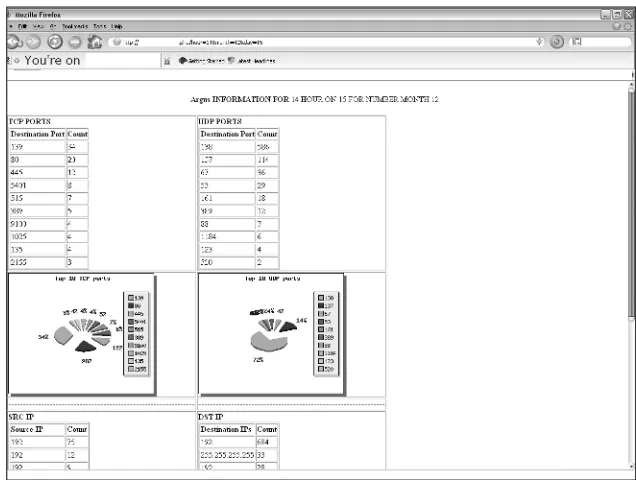Select the 255.255.255.255 destination IP cell
The width and height of the screenshot is (636, 480).
pos(227,455)
